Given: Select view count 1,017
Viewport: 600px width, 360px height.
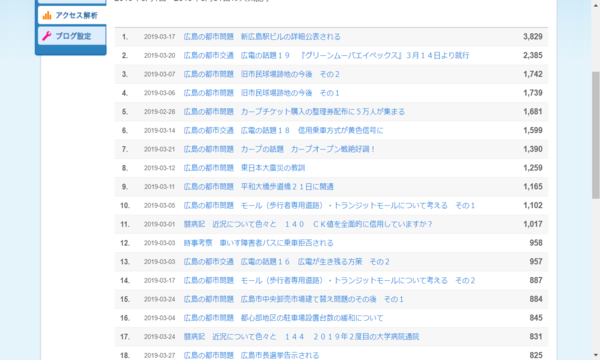Looking at the screenshot, I should point(533,224).
